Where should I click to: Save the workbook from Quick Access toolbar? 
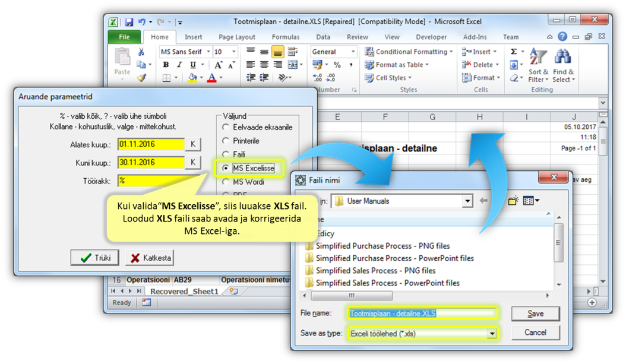[x=128, y=22]
